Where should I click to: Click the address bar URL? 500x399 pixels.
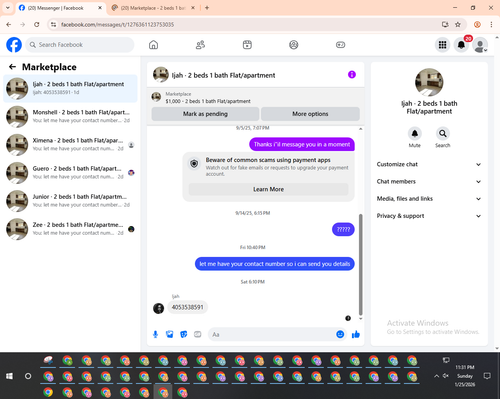coord(117,24)
